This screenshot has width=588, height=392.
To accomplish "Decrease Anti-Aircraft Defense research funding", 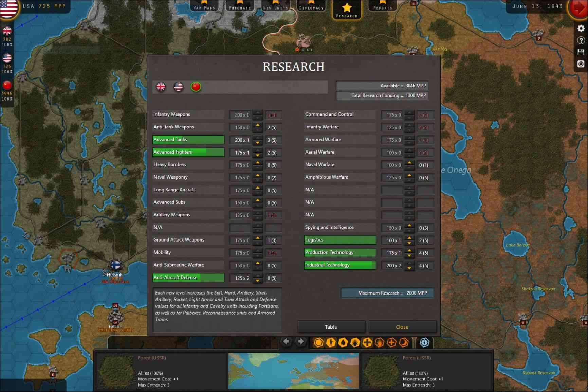I will [258, 281].
